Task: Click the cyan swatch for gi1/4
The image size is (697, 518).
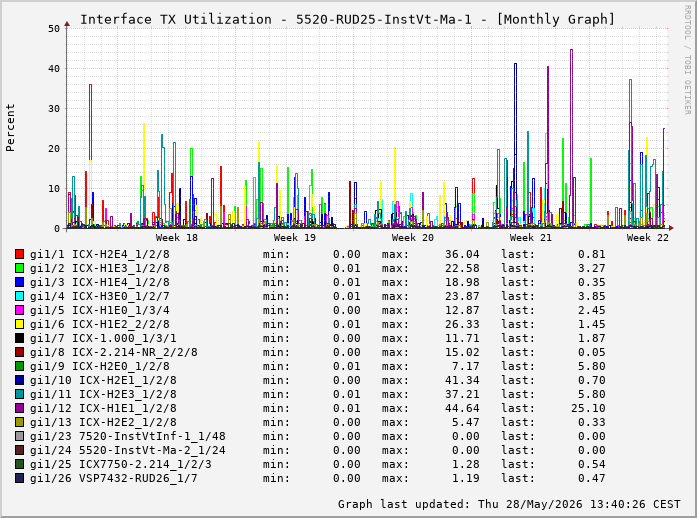Action: pyautogui.click(x=19, y=296)
